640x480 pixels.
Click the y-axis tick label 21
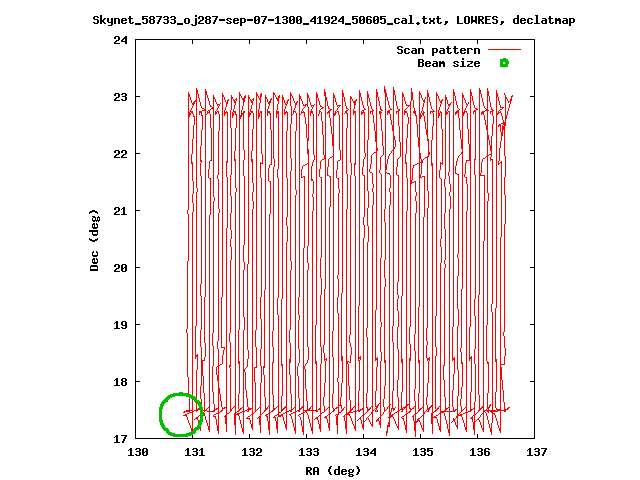click(120, 211)
